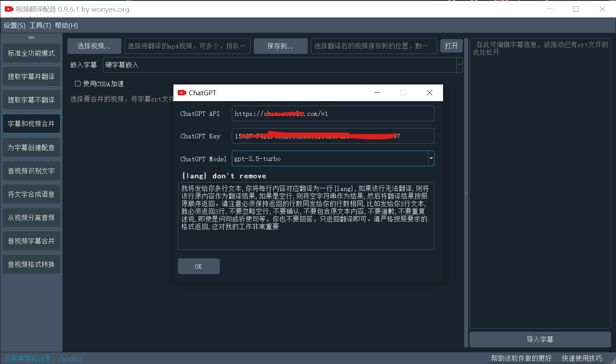Click the ChatGPT Key input field

333,136
